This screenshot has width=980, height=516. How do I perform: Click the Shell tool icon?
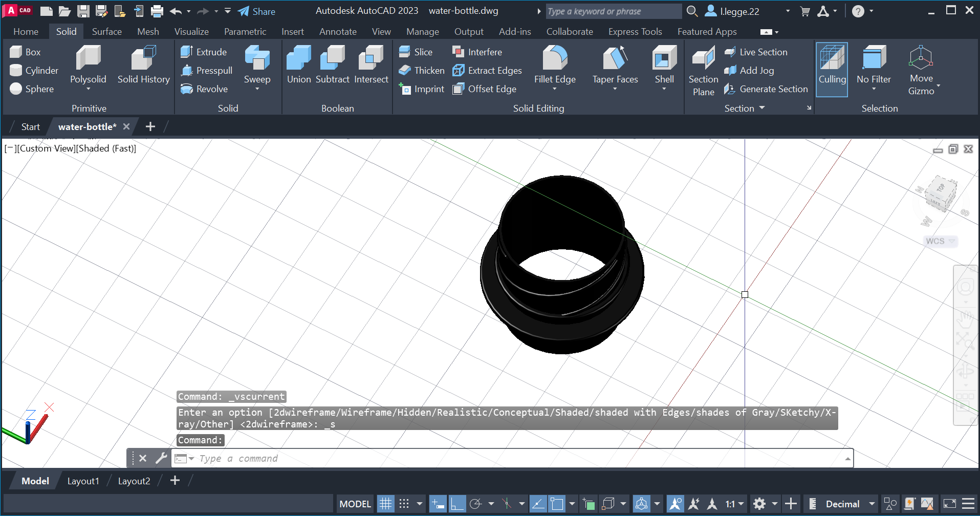click(664, 57)
